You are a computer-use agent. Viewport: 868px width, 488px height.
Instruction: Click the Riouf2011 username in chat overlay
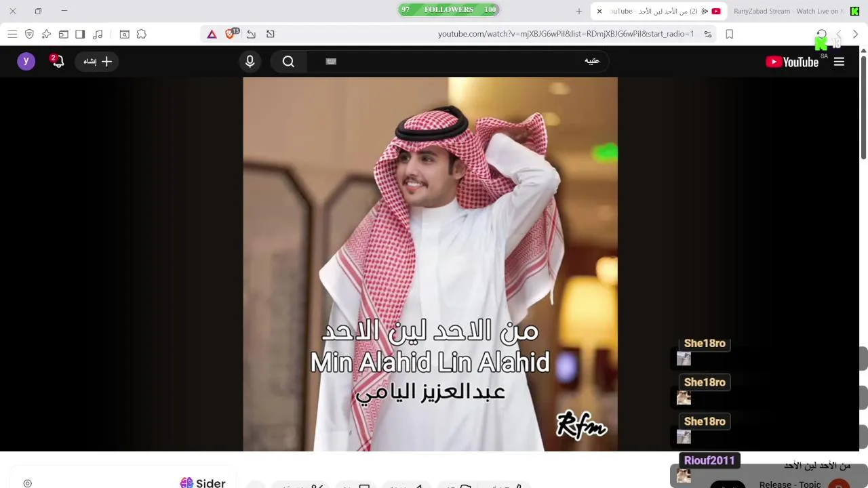pos(709,460)
